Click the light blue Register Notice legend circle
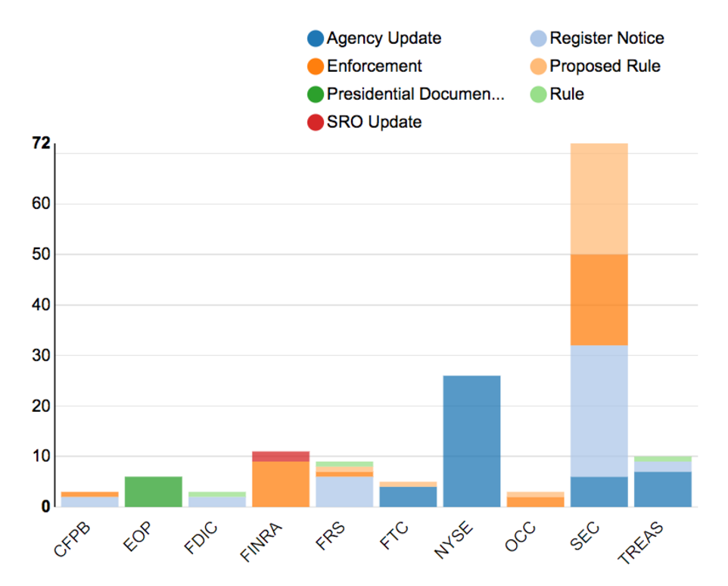 [538, 39]
